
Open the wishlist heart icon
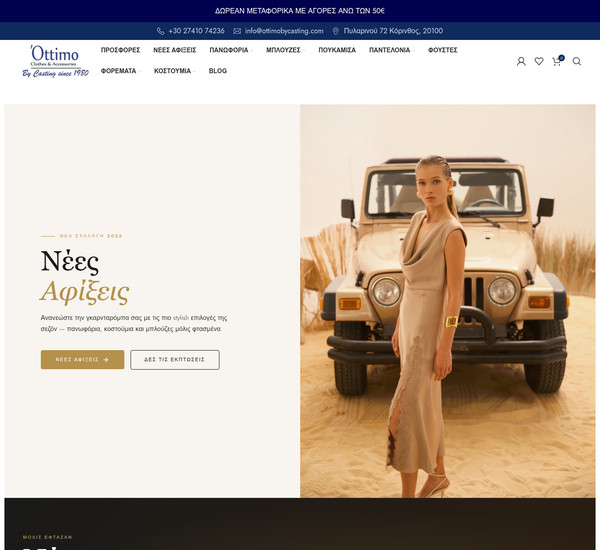[539, 61]
